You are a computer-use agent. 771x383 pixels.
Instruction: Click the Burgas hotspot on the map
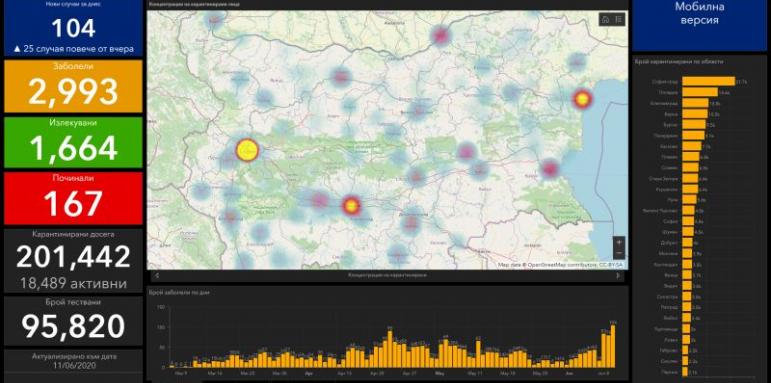coord(550,169)
